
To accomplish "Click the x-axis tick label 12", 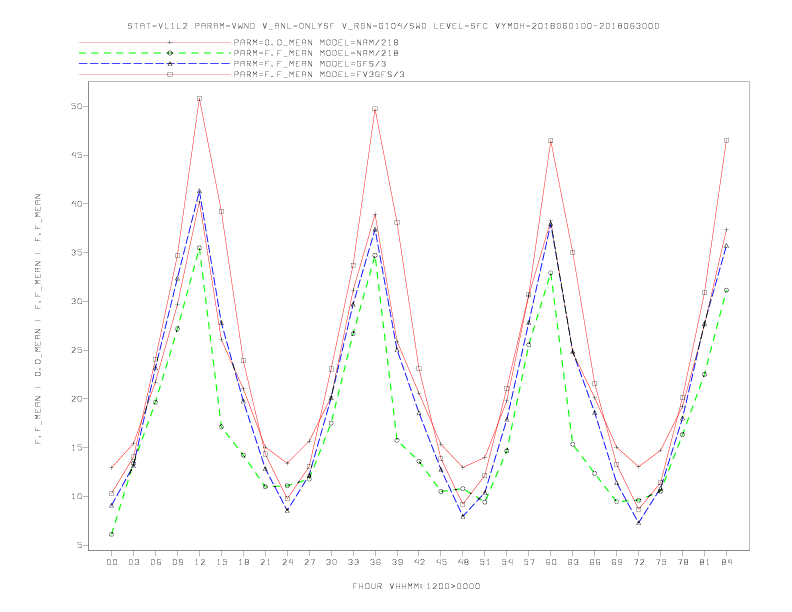I will (x=200, y=562).
